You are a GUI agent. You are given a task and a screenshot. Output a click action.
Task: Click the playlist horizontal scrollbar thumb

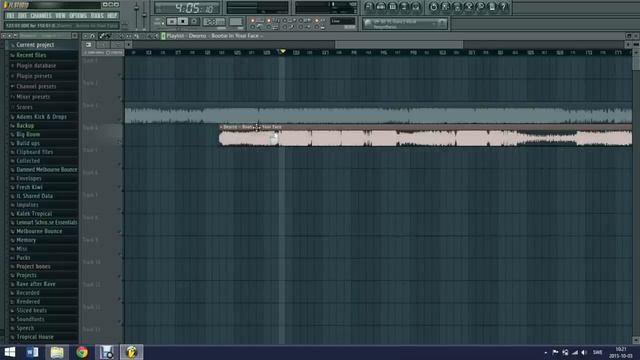pyautogui.click(x=399, y=44)
